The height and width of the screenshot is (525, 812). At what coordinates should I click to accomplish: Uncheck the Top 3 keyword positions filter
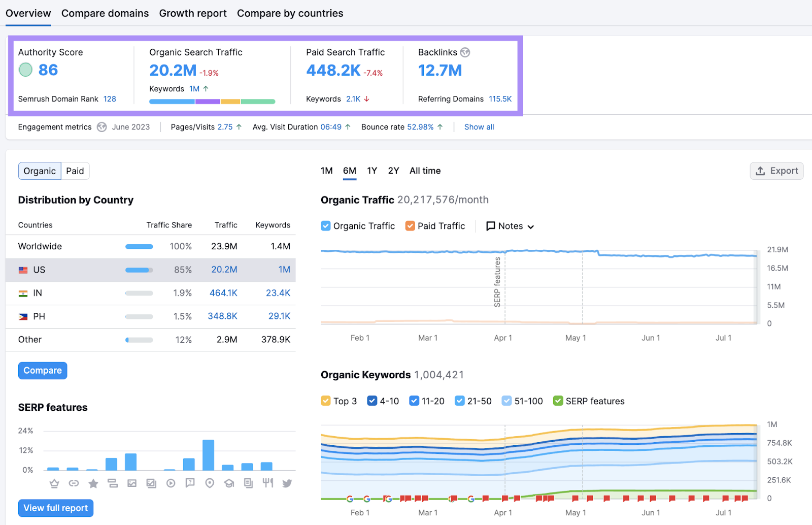325,401
